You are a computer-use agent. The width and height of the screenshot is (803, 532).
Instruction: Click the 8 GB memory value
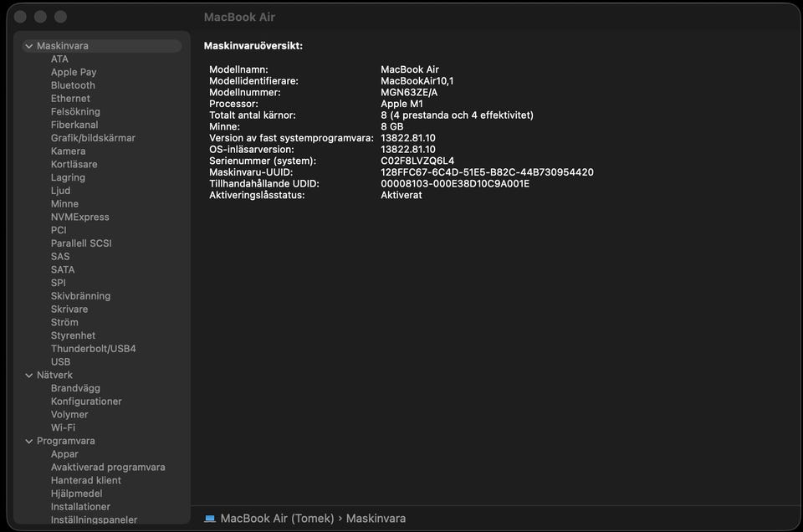[391, 126]
